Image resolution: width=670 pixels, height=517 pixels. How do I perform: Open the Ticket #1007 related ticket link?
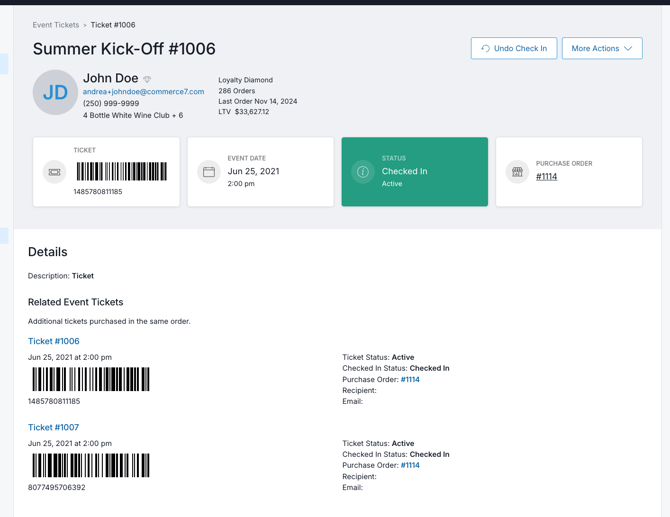click(53, 427)
